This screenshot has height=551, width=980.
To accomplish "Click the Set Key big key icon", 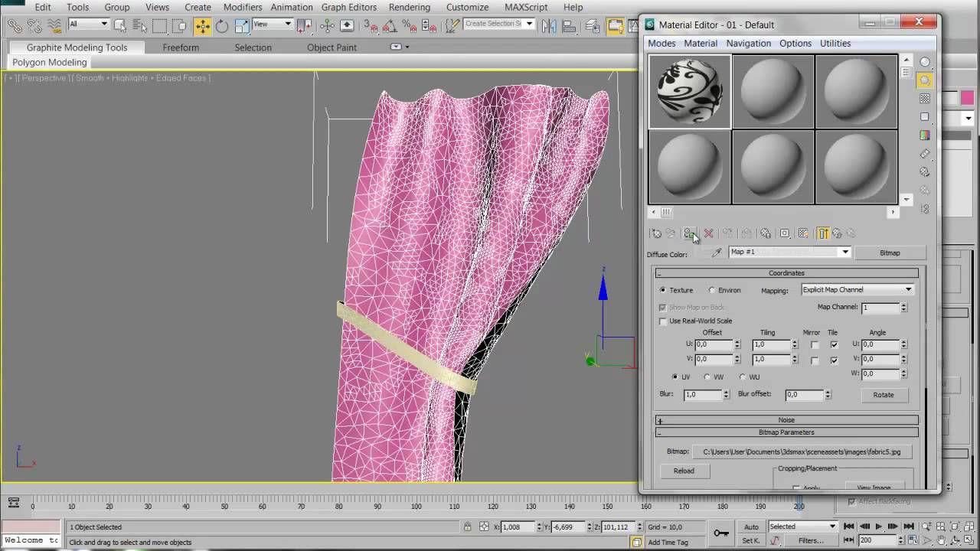I will (x=721, y=533).
